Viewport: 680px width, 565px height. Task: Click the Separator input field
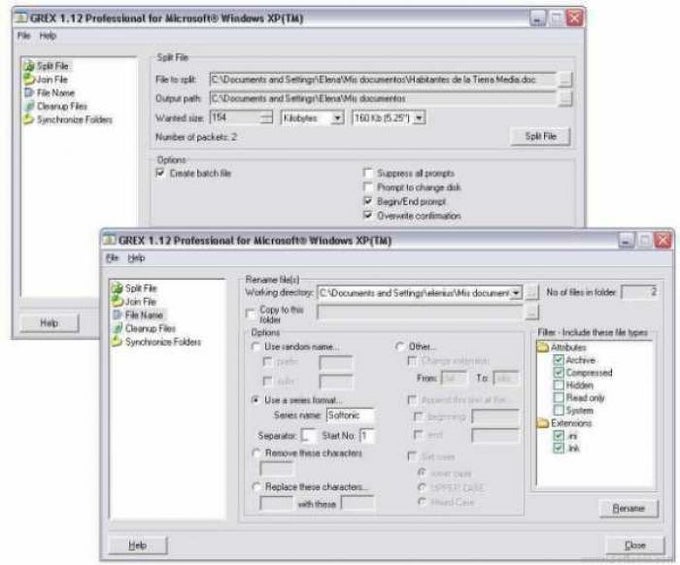point(309,435)
